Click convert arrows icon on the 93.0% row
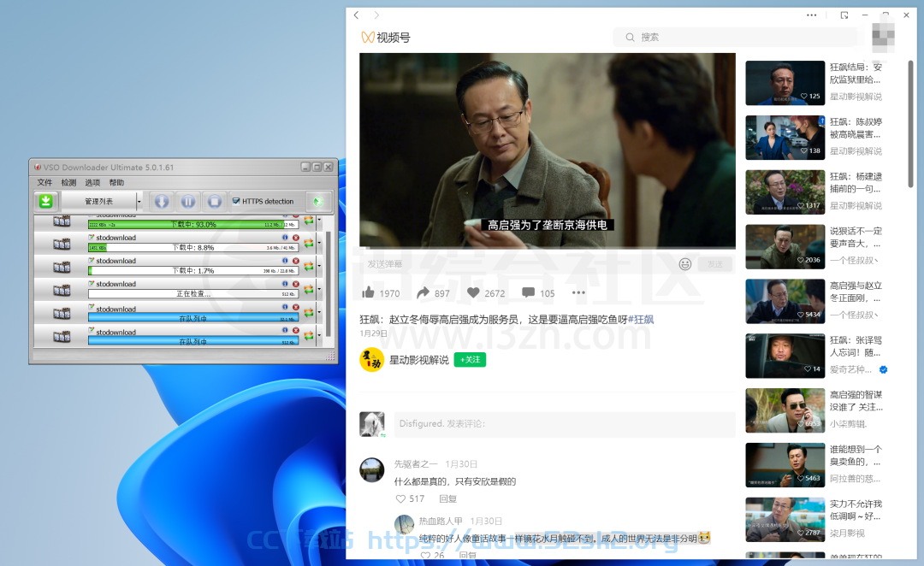The width and height of the screenshot is (924, 566). click(x=309, y=221)
